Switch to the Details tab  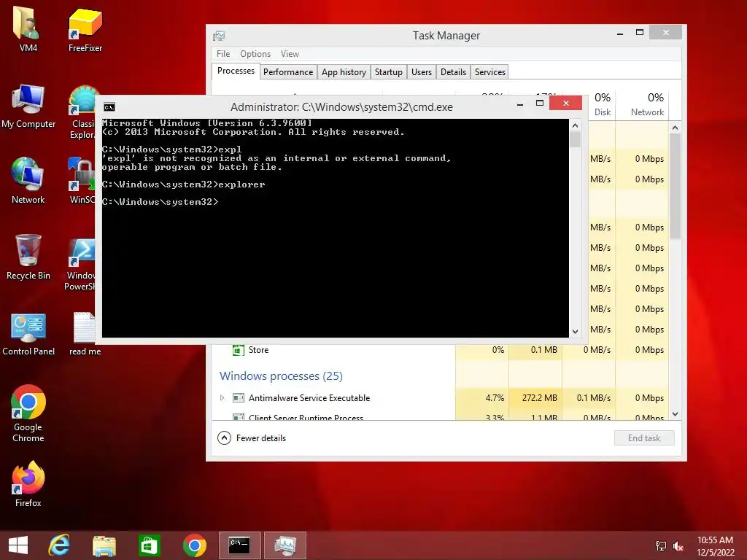(453, 72)
